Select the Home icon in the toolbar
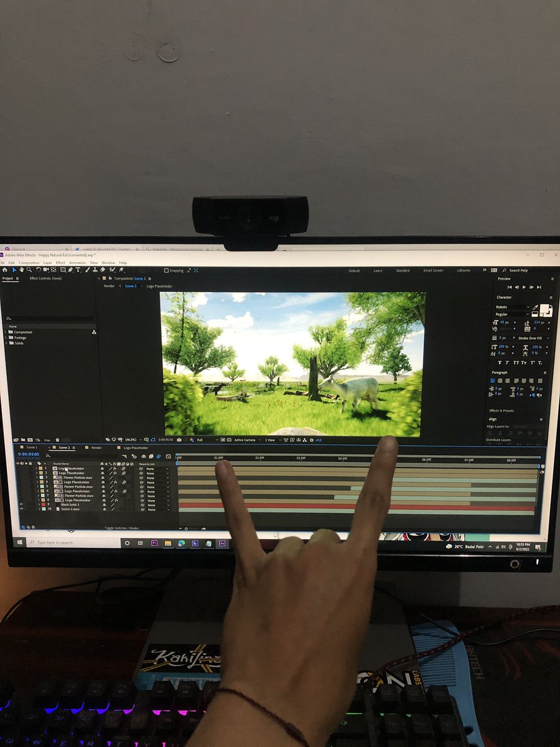 coord(4,270)
